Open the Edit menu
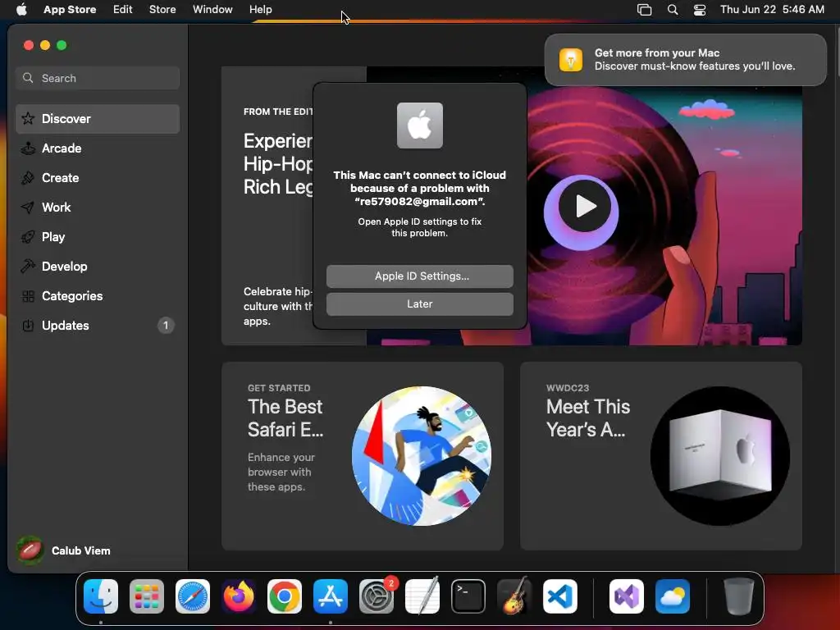The image size is (840, 630). click(123, 9)
